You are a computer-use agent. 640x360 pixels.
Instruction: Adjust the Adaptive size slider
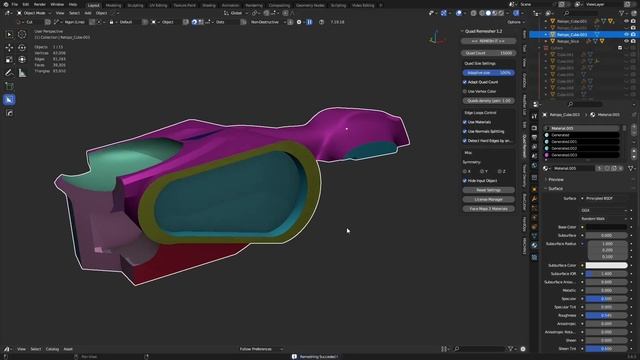[488, 73]
